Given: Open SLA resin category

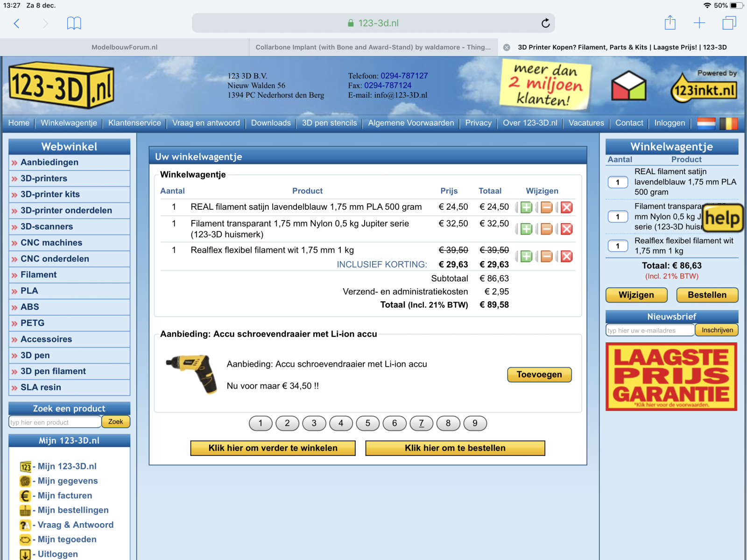Looking at the screenshot, I should coord(70,388).
